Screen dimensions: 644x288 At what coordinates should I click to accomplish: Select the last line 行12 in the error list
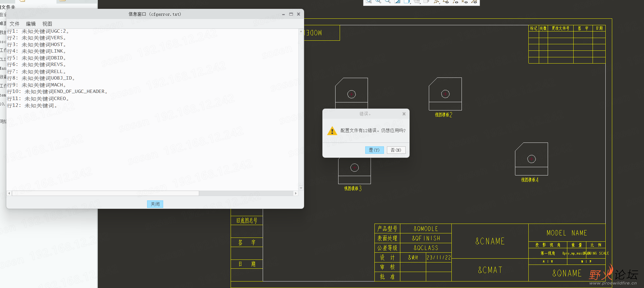tap(32, 105)
